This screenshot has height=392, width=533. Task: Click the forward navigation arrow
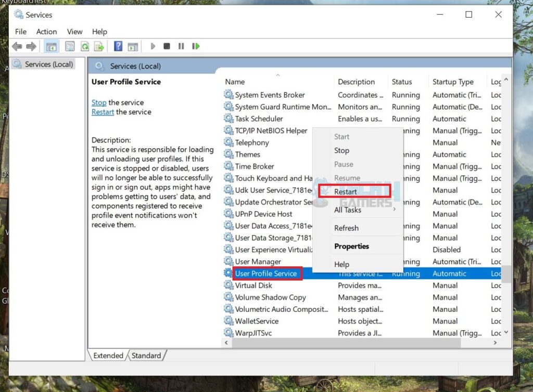(x=31, y=46)
